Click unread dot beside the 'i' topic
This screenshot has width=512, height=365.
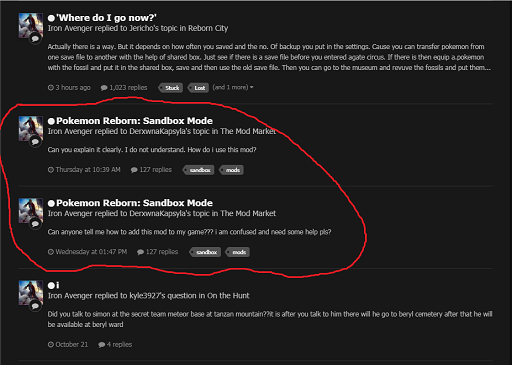[x=51, y=285]
